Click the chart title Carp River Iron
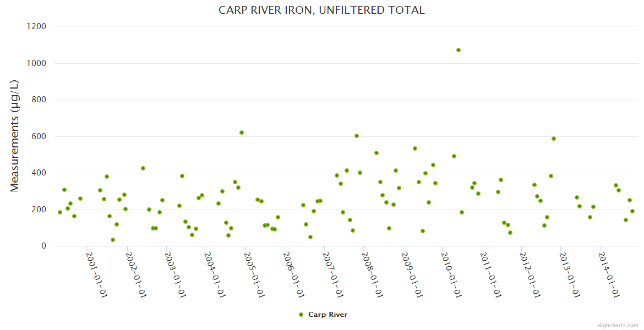Screen dimensions: 644x330 tap(321, 10)
